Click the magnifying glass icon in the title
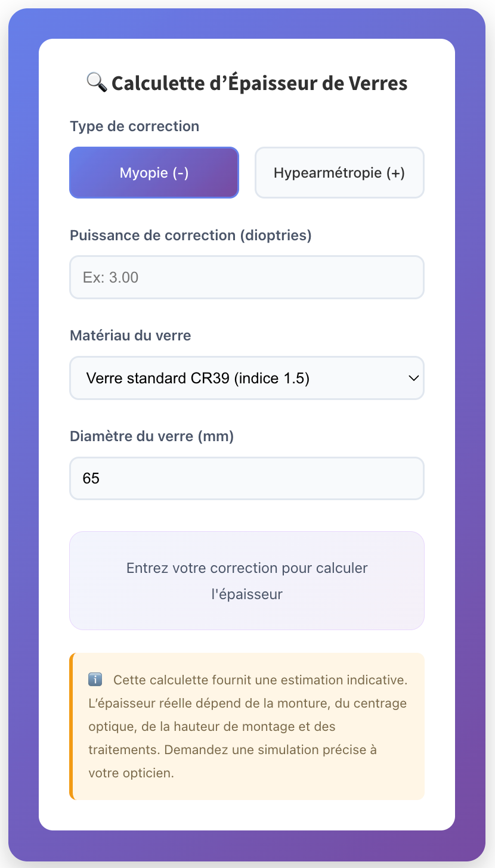Screen dimensions: 495x868 (x=97, y=82)
